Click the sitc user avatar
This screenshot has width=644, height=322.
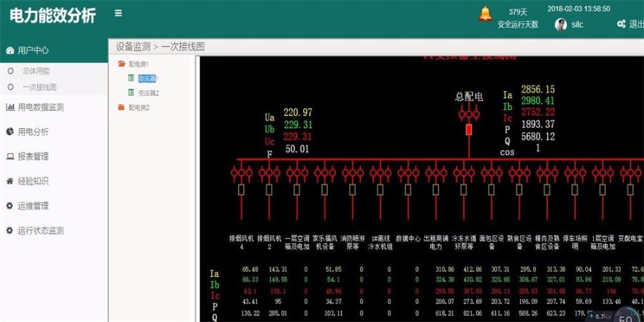[x=561, y=24]
